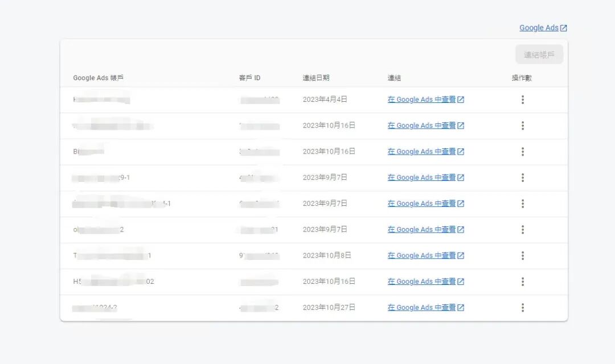Open actions menu for the 2023年10月27日 row
615x364 pixels.
click(x=522, y=308)
